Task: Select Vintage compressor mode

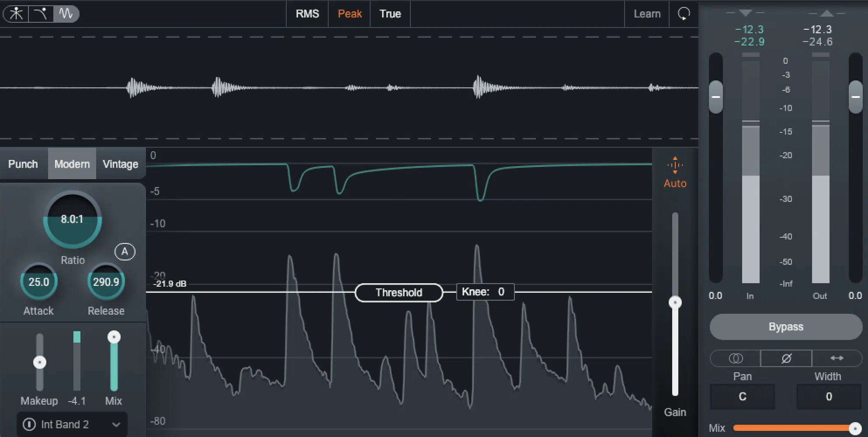Action: point(120,164)
